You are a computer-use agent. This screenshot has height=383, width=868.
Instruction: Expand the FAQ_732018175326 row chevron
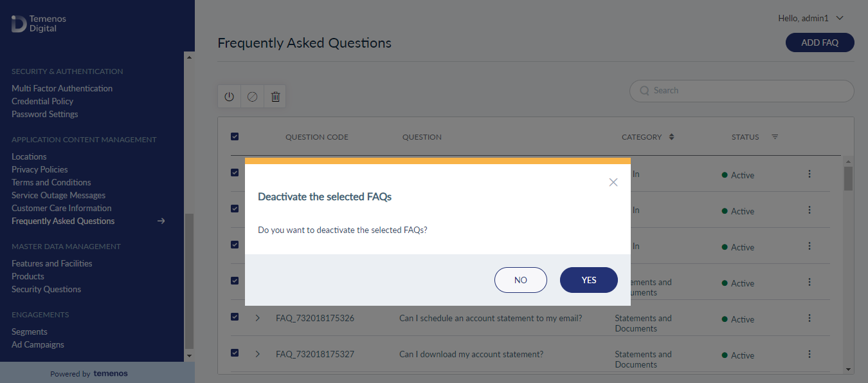point(257,318)
